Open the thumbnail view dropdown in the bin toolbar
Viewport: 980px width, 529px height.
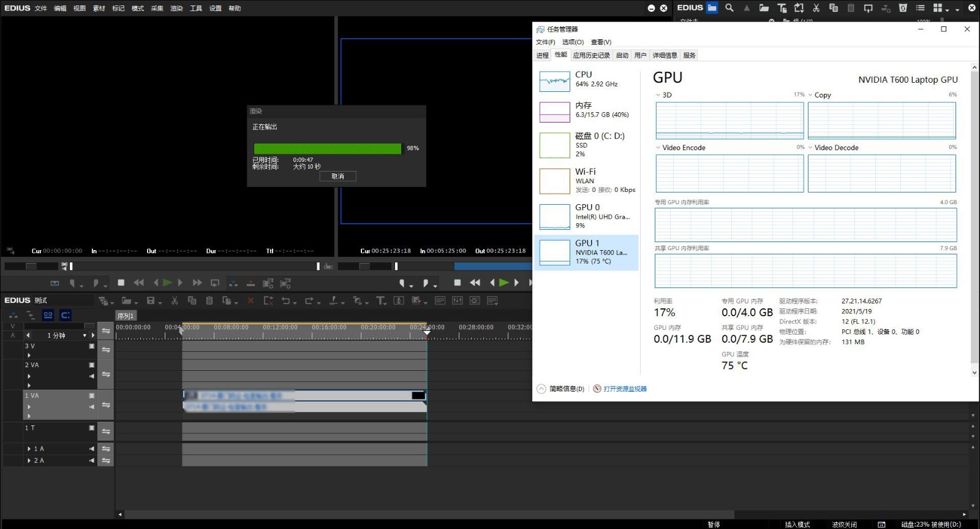point(948,9)
